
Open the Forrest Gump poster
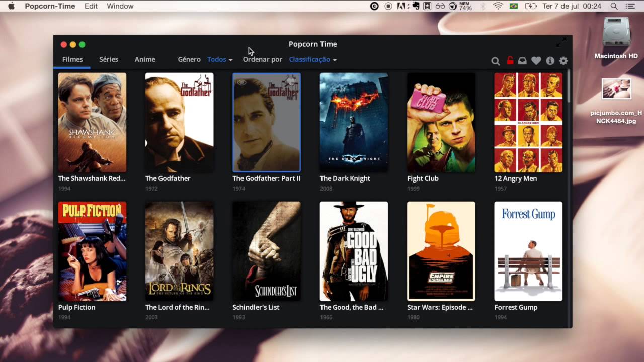(x=528, y=251)
